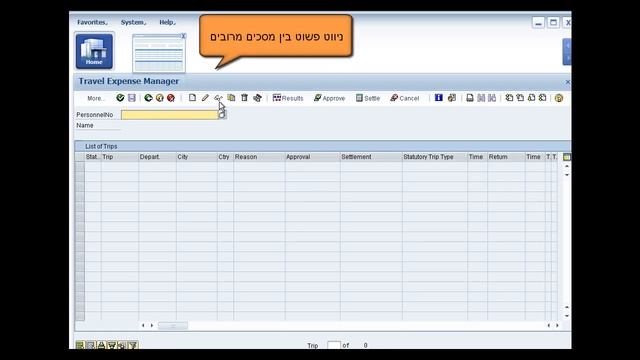The width and height of the screenshot is (640, 360).
Task: Click the icon right of the info icon
Action: (452, 98)
